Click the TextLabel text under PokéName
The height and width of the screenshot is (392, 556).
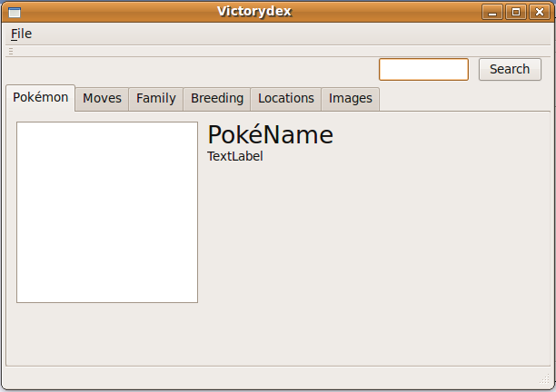(234, 156)
